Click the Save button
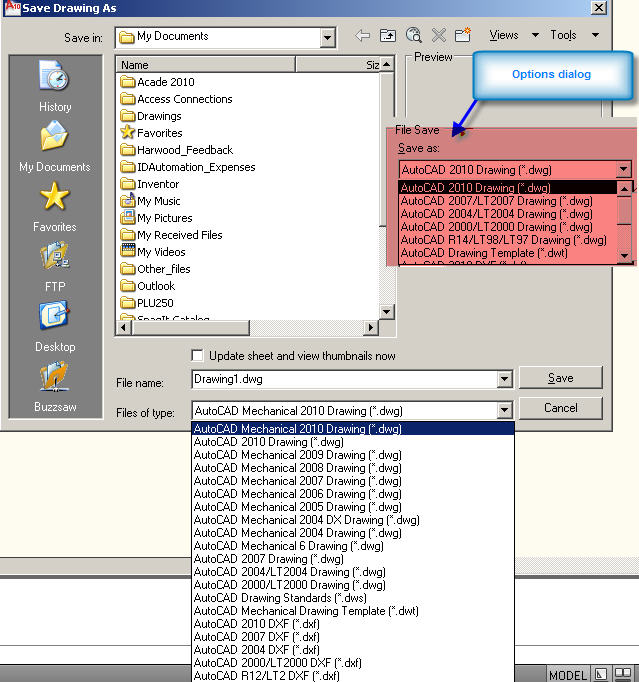 [560, 378]
